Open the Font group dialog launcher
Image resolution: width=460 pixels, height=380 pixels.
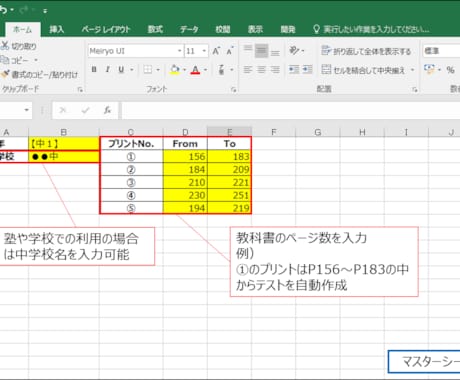233,89
